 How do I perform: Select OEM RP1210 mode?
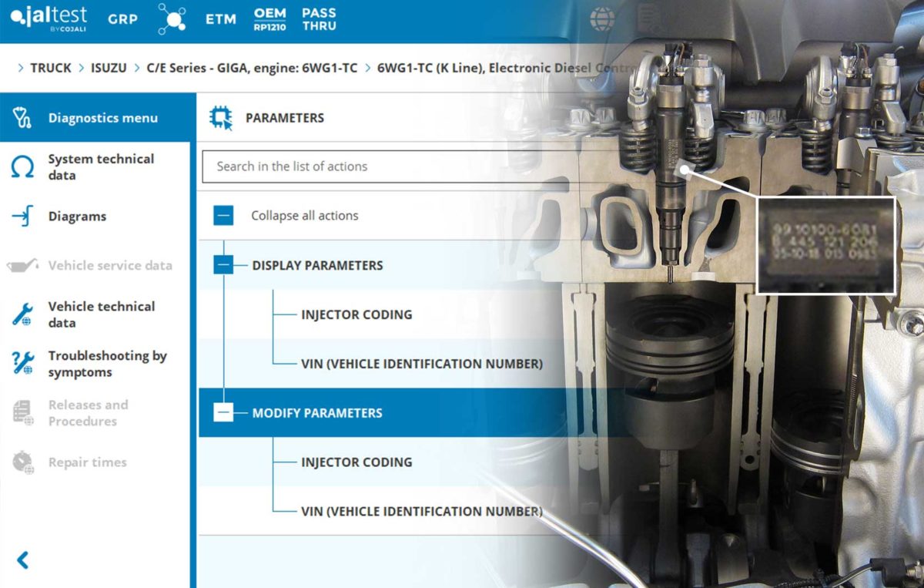[x=269, y=19]
